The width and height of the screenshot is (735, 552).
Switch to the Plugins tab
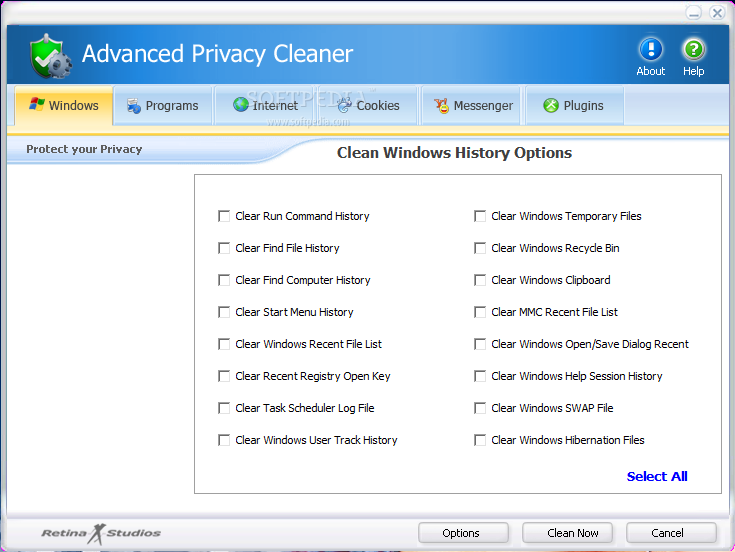click(x=575, y=105)
